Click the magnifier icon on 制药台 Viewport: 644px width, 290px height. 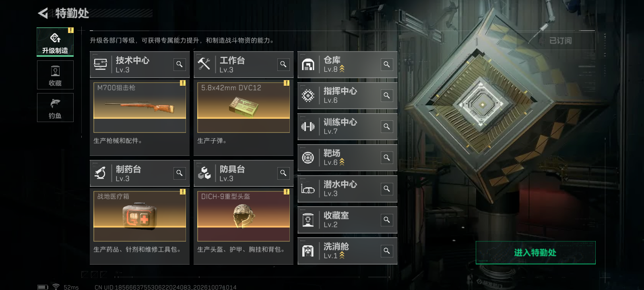[180, 173]
